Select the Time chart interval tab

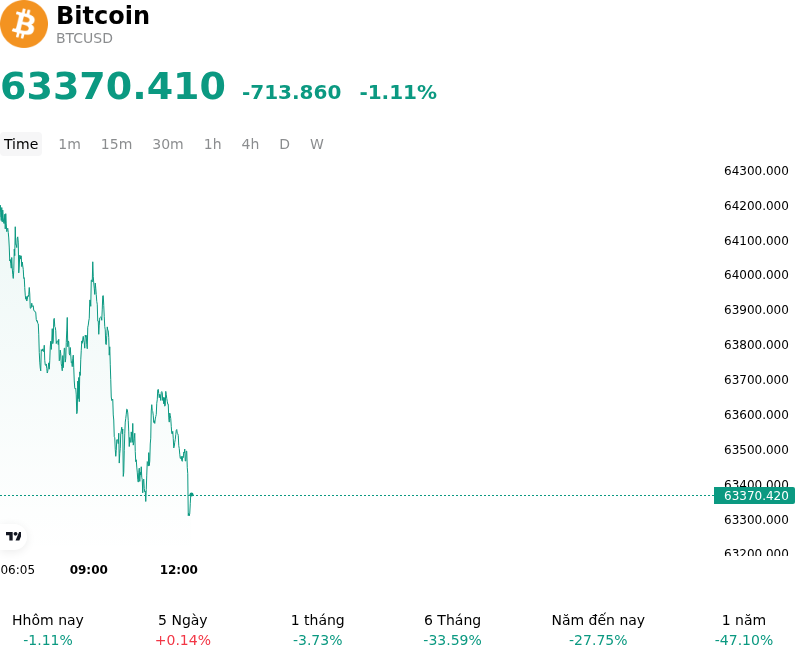tap(21, 144)
